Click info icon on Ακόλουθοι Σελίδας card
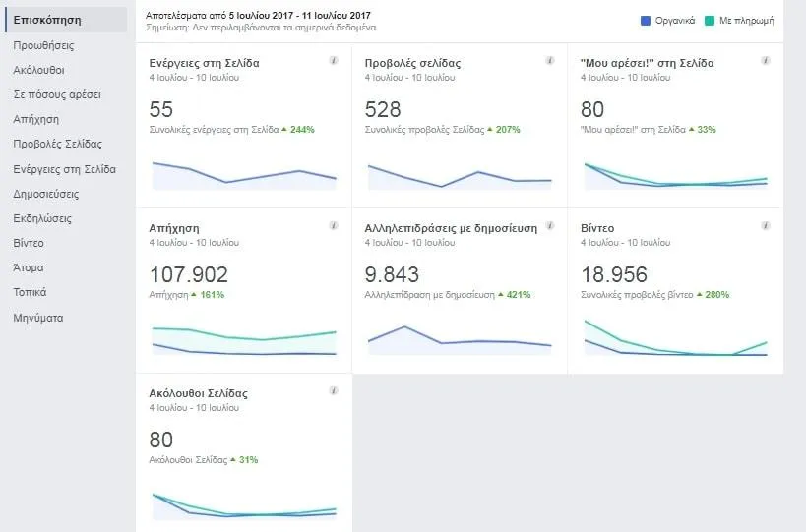Image resolution: width=806 pixels, height=532 pixels. [x=334, y=390]
